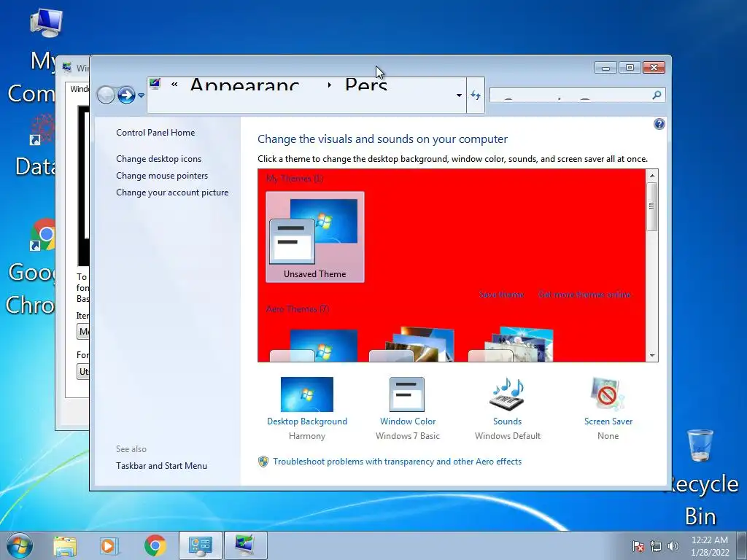Click the theme list scroll down arrow
The height and width of the screenshot is (560, 747).
651,355
